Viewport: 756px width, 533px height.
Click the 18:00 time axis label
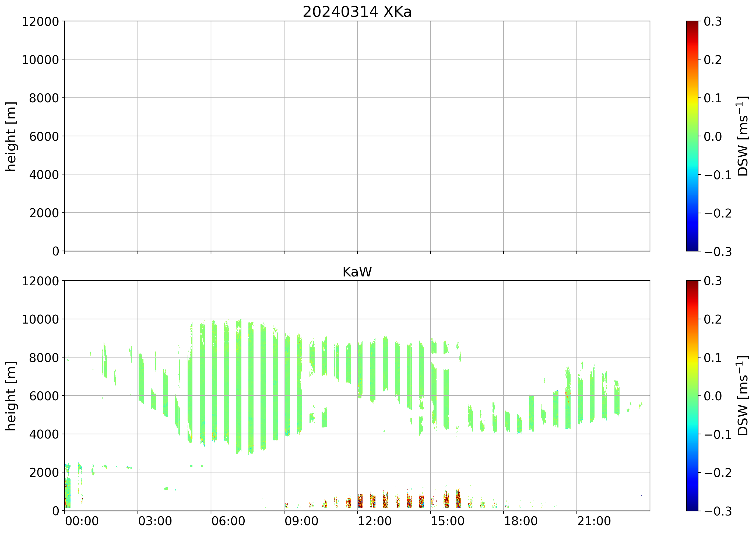coord(521,521)
